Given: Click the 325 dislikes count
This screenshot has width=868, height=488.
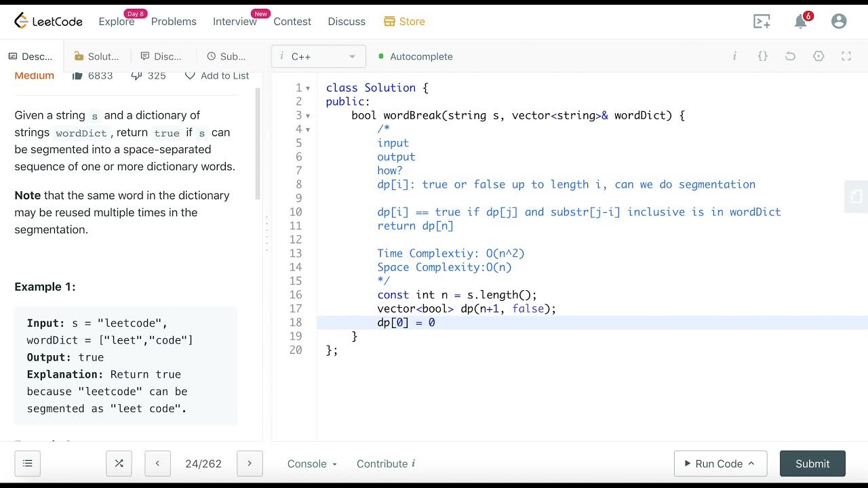Looking at the screenshot, I should tap(157, 75).
